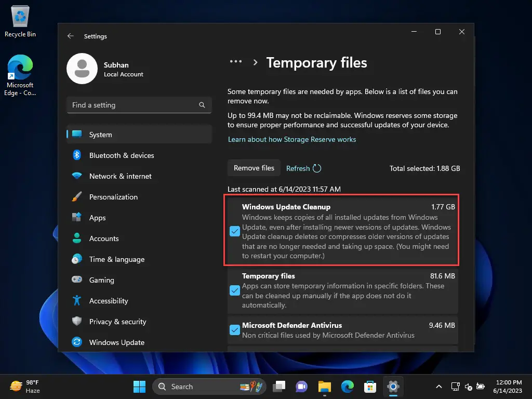Click the System monitor icon in sidebar
The width and height of the screenshot is (532, 399).
[77, 134]
